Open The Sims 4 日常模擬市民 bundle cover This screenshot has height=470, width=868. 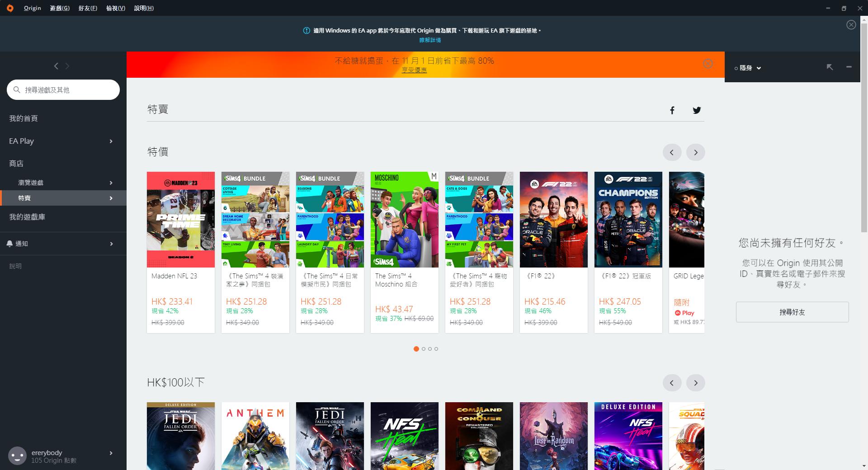(x=330, y=220)
